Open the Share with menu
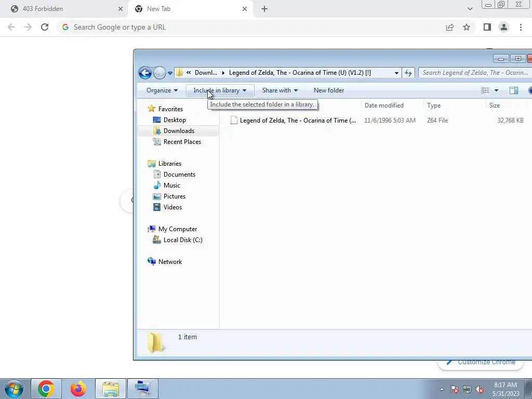This screenshot has width=532, height=399. (x=280, y=90)
